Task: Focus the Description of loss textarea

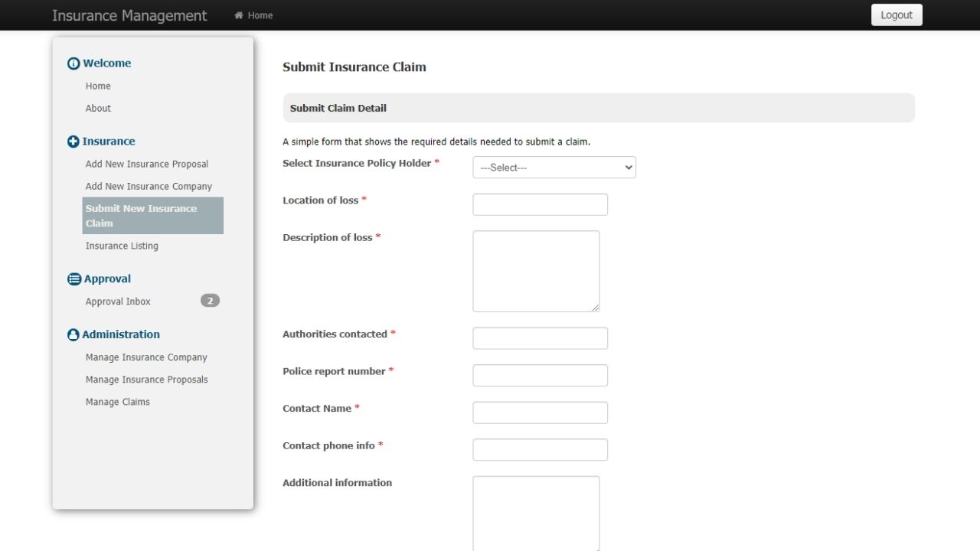Action: coord(536,271)
